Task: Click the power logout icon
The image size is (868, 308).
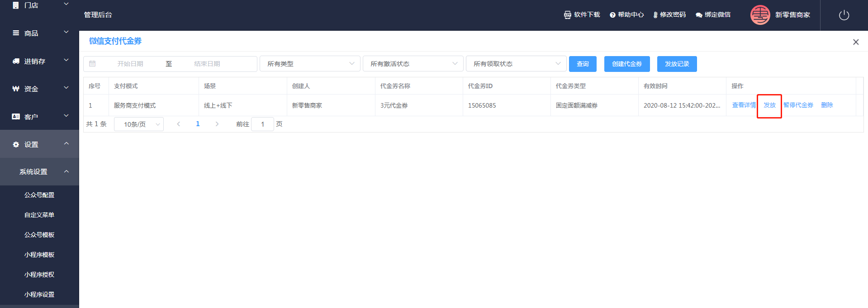Action: [x=844, y=15]
